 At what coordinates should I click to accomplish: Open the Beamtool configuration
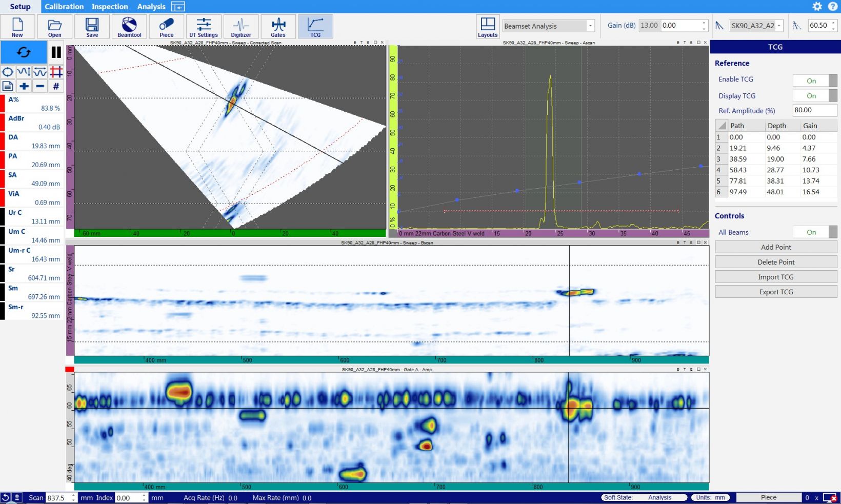point(129,27)
